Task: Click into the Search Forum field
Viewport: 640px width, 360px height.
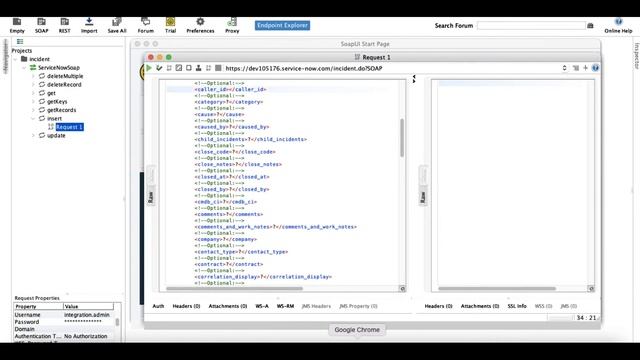Action: pyautogui.click(x=531, y=25)
